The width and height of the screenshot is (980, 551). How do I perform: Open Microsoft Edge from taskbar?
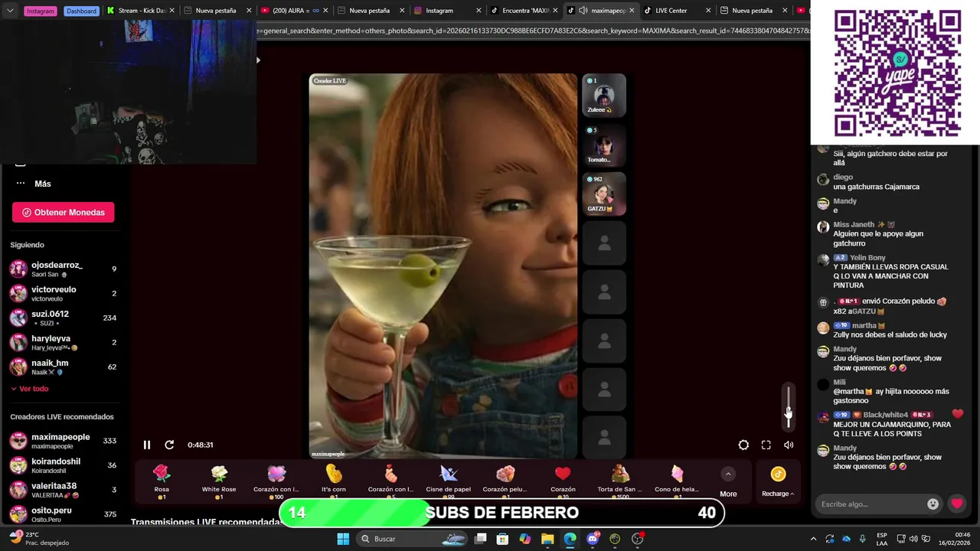(570, 539)
